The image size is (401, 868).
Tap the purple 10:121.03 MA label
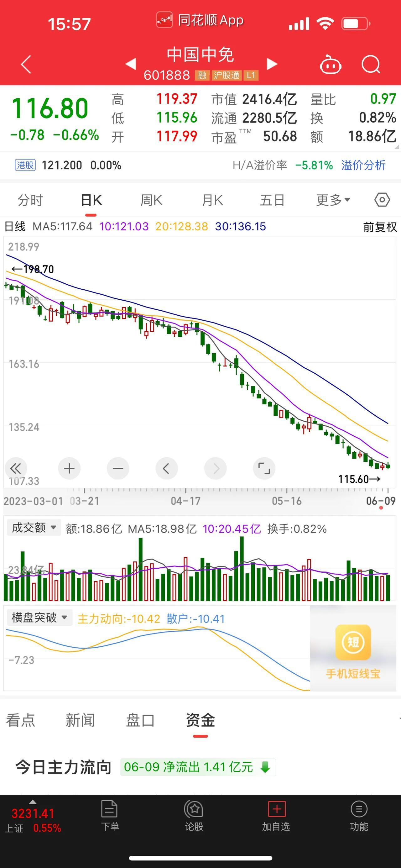124,226
